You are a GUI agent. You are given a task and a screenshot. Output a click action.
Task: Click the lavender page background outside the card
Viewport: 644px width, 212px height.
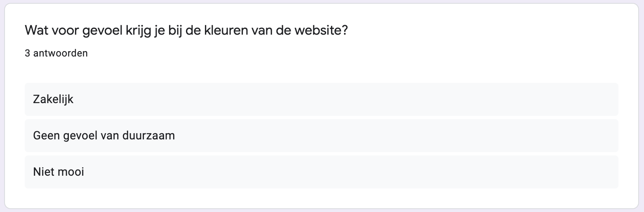(x=641, y=106)
